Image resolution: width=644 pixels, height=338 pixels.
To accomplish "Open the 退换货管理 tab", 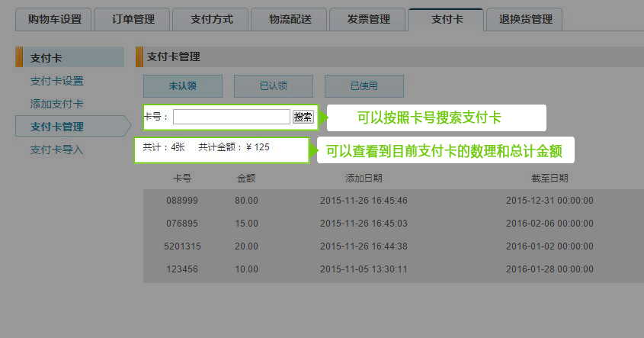I will pyautogui.click(x=524, y=19).
